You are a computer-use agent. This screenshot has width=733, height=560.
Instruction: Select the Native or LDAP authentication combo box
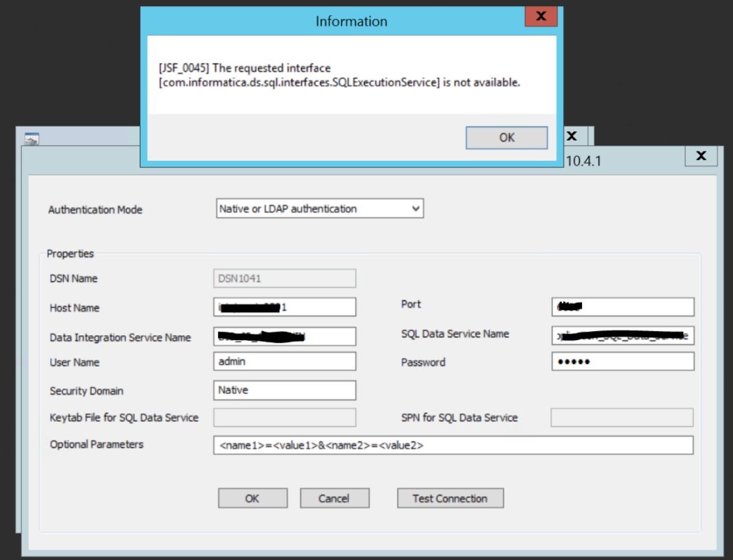(312, 209)
